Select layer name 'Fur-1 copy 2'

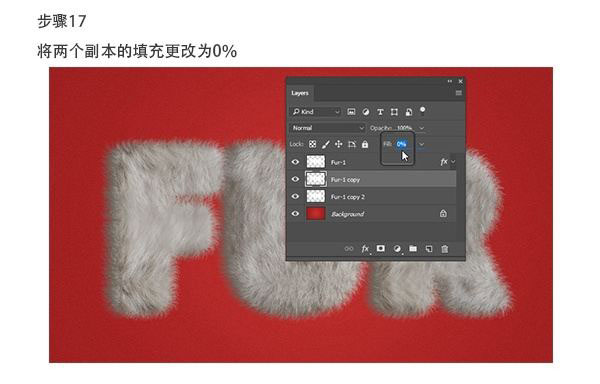[x=348, y=197]
